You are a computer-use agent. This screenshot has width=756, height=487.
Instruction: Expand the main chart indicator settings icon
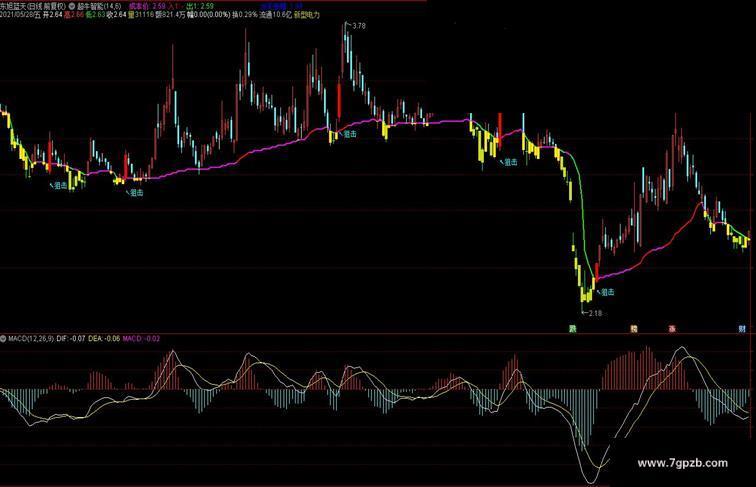72,7
